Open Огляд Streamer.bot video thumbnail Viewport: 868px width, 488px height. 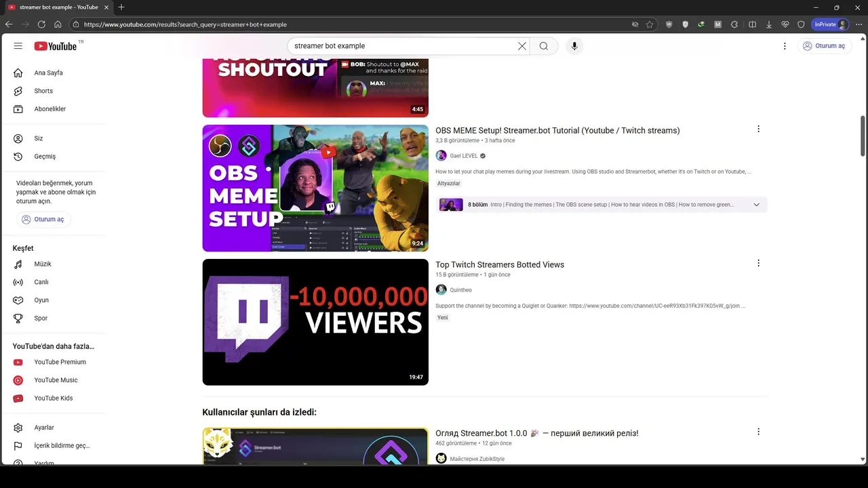coord(315,446)
